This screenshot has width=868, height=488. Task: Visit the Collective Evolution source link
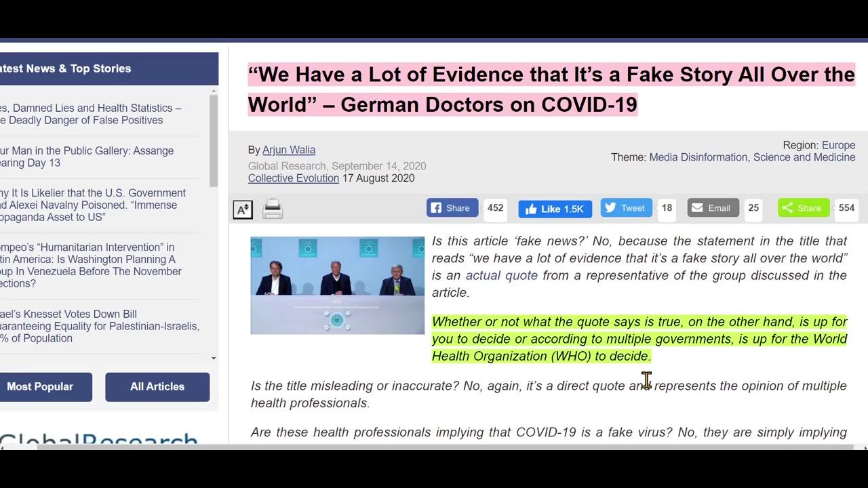click(293, 178)
